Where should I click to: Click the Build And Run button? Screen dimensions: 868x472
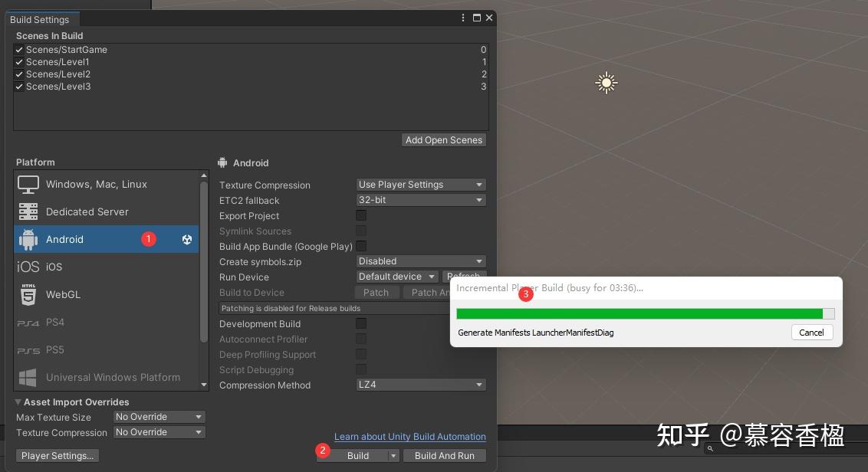(445, 456)
